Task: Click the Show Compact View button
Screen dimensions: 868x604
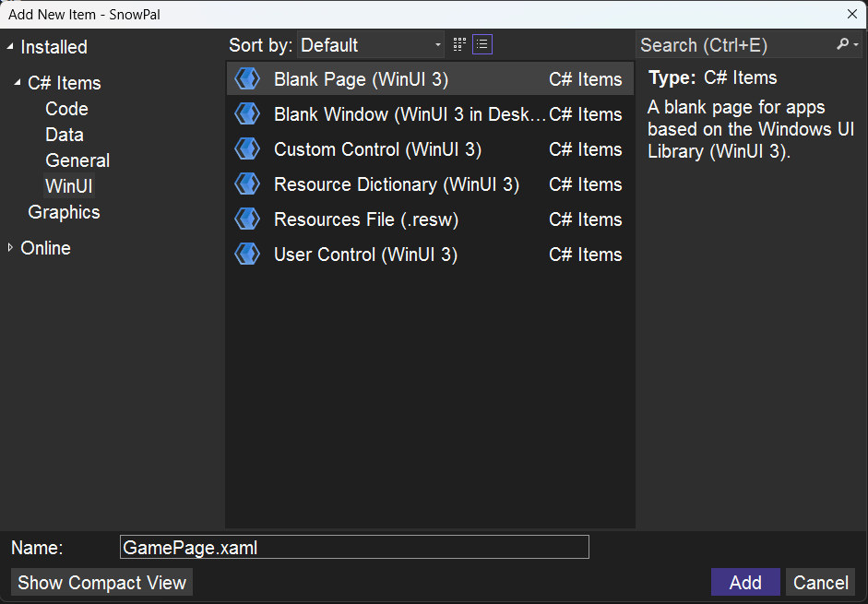Action: tap(101, 583)
